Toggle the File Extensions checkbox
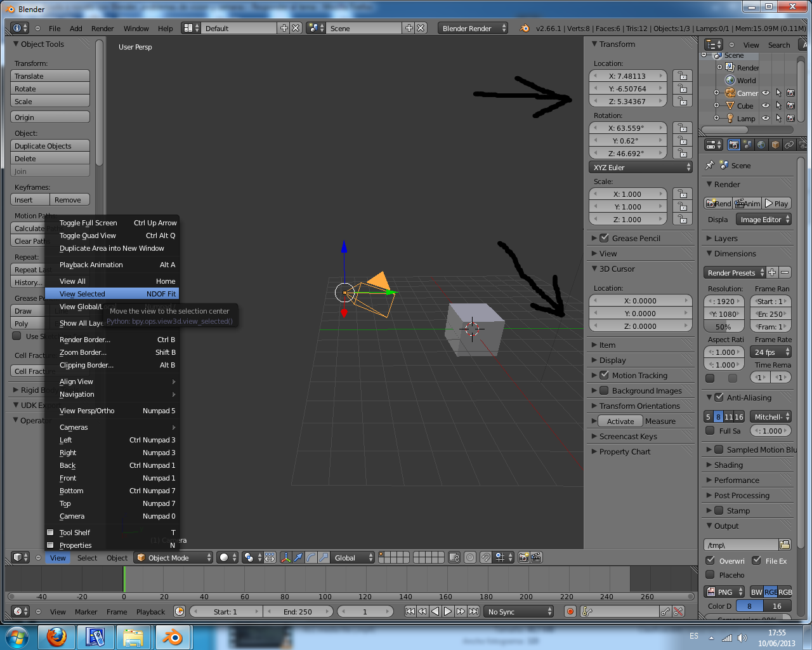 (756, 560)
